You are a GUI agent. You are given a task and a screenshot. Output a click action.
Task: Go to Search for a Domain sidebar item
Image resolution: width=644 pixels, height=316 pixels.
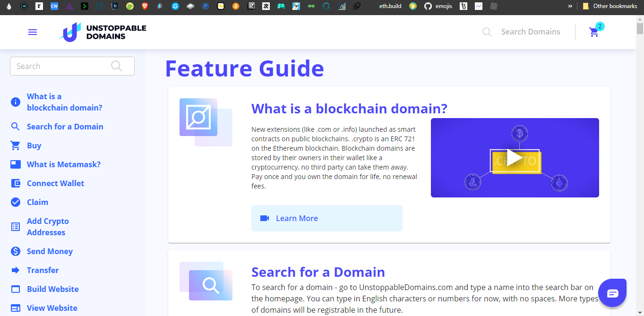click(x=65, y=127)
